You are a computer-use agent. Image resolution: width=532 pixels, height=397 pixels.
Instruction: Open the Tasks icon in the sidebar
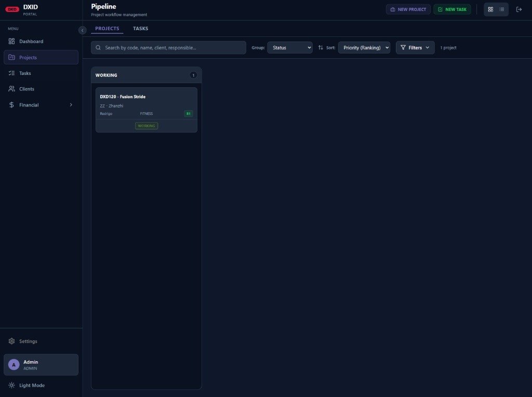12,73
